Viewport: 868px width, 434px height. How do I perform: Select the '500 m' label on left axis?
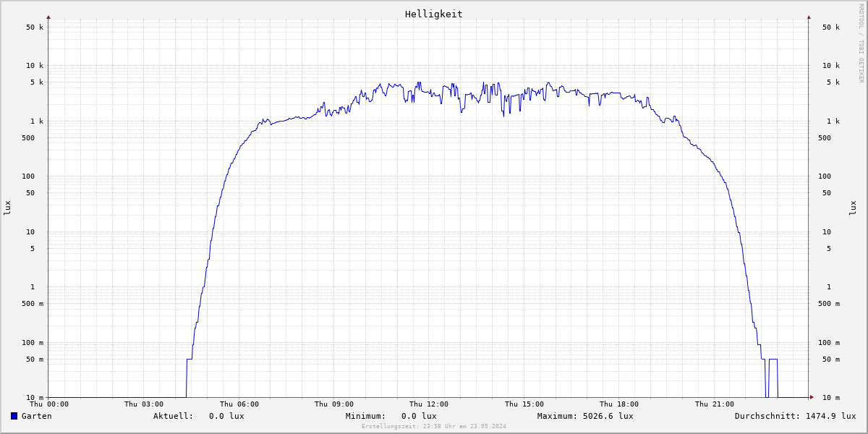33,304
